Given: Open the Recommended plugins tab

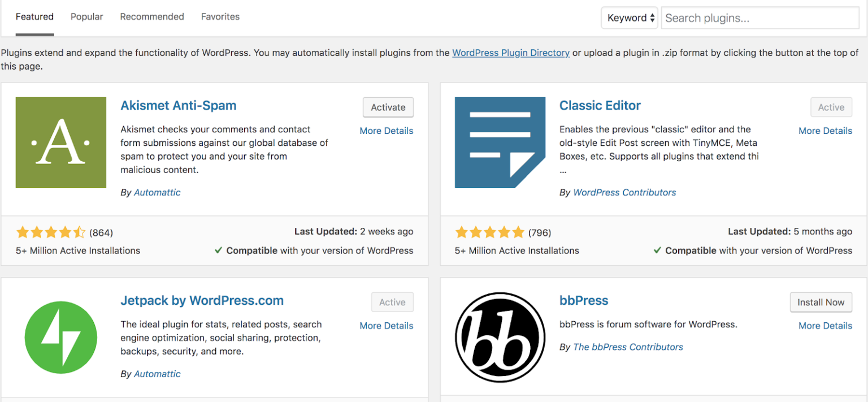Looking at the screenshot, I should pyautogui.click(x=151, y=16).
